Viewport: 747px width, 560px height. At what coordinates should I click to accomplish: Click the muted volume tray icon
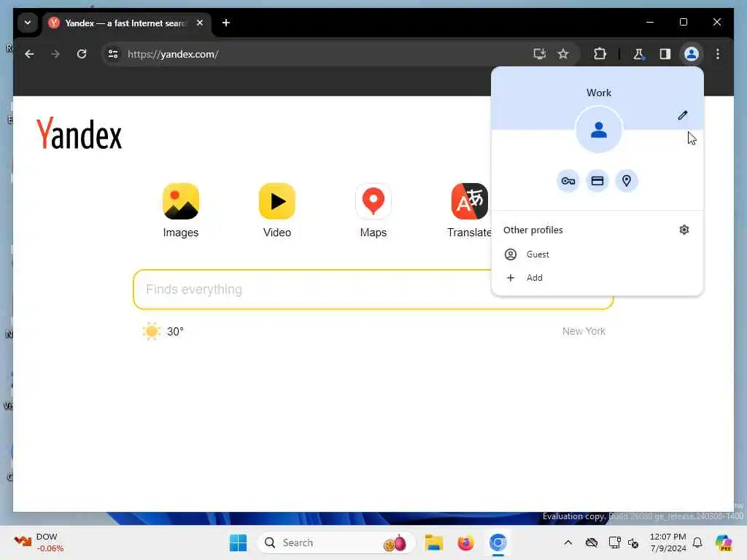(633, 542)
